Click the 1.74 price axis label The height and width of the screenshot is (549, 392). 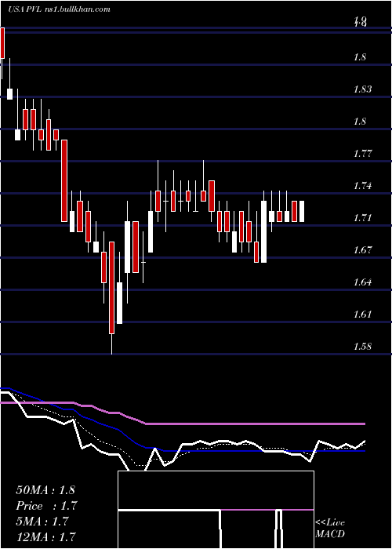tap(362, 186)
